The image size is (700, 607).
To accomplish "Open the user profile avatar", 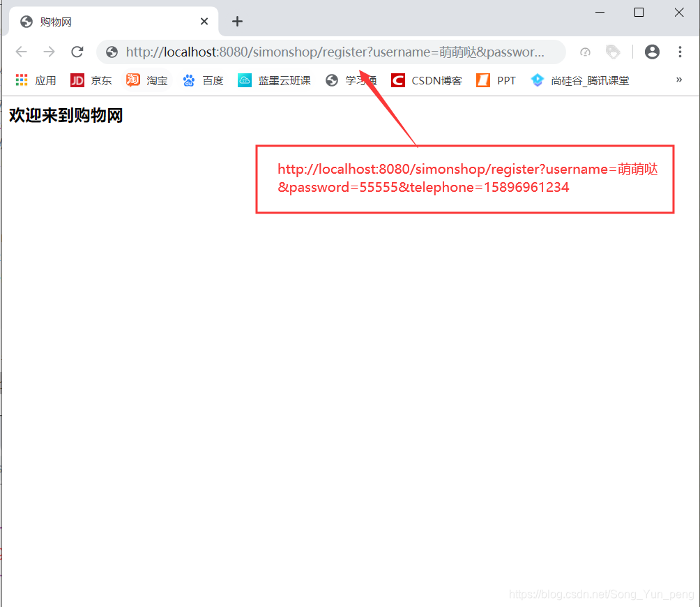I will [x=652, y=52].
